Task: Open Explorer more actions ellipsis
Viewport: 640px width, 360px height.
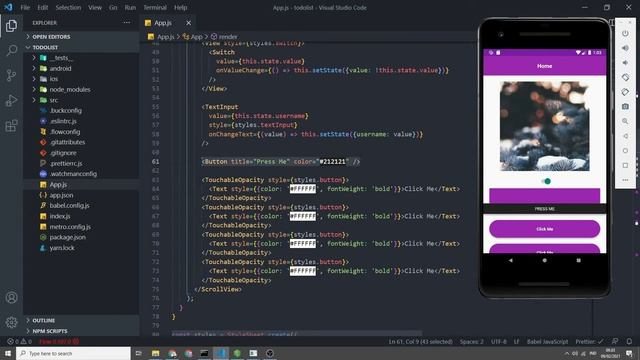Action: [127, 23]
